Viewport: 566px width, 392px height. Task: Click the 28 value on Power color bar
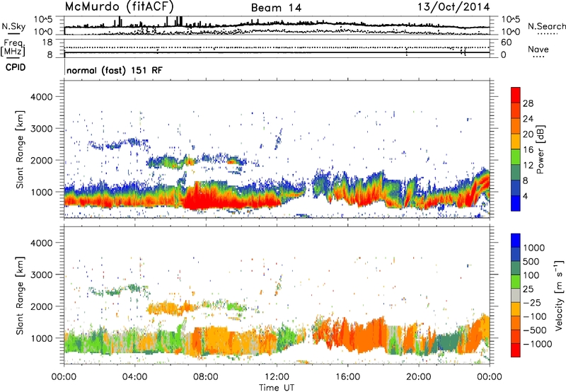click(x=528, y=103)
